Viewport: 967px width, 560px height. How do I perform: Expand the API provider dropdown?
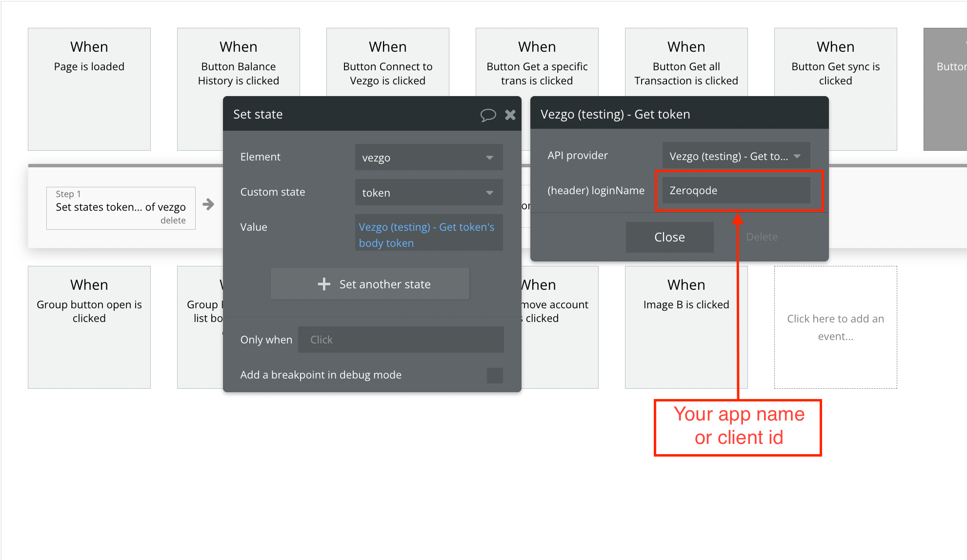[736, 156]
